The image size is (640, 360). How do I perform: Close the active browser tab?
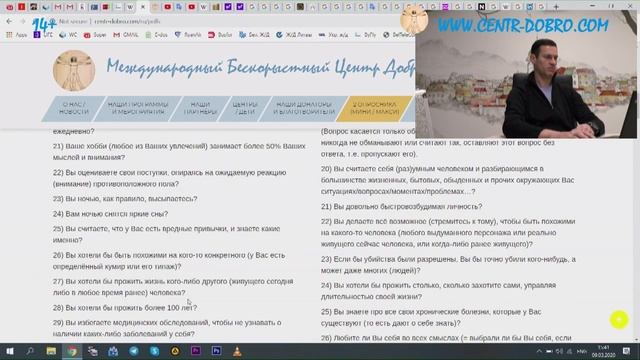coord(143,7)
